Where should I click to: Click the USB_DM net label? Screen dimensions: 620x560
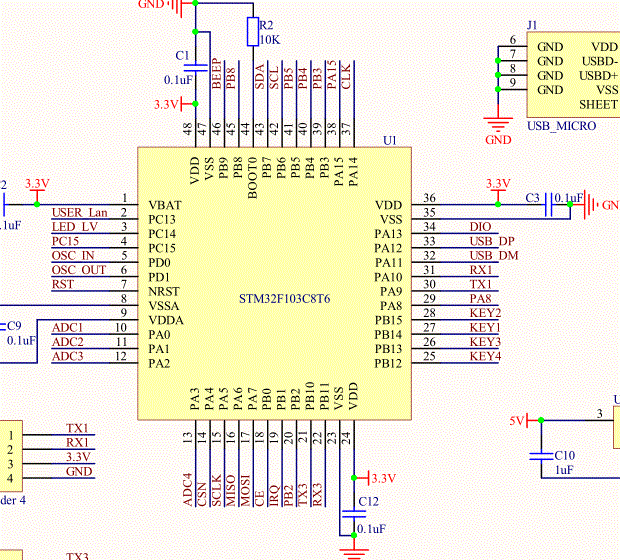[x=494, y=256]
